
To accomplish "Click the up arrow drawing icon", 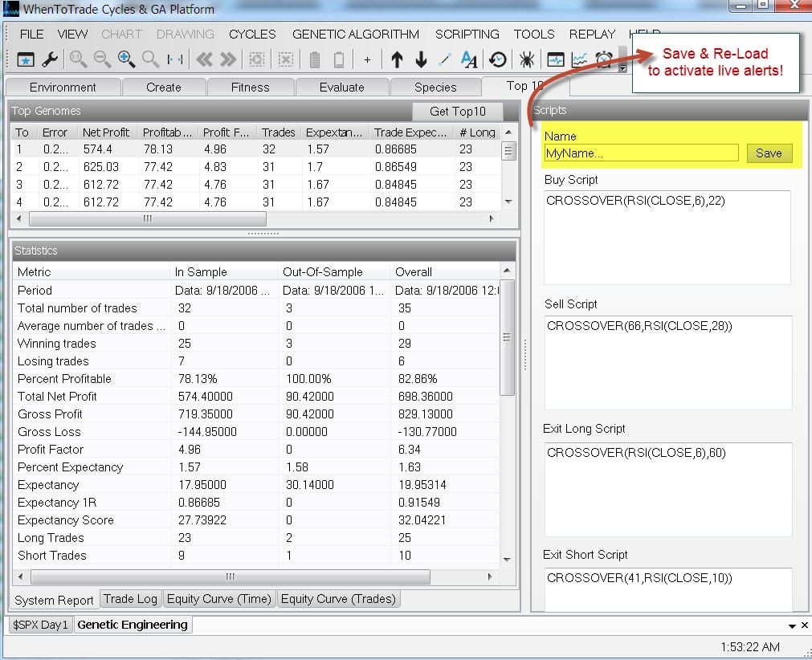I will (397, 60).
